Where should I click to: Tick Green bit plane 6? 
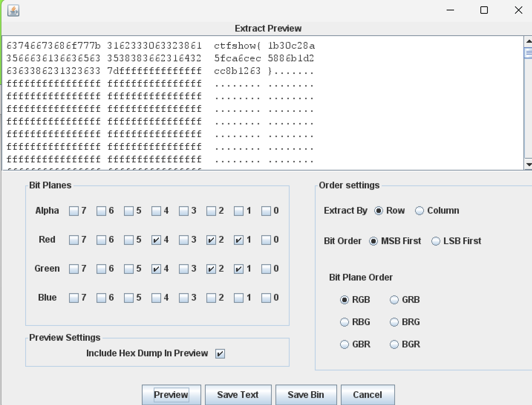(101, 269)
